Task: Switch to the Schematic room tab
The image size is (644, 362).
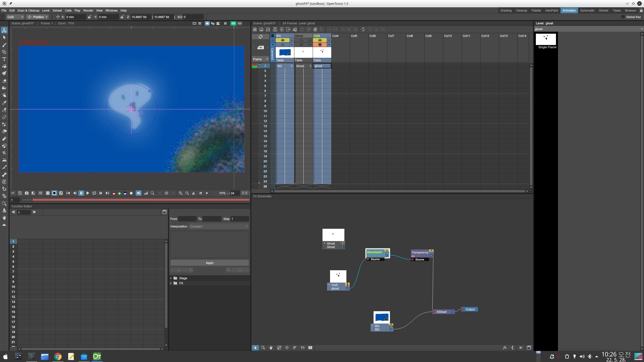Action: click(x=587, y=10)
